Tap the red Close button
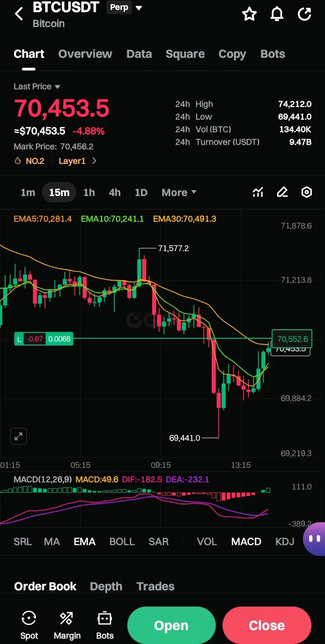Viewport: 325px width, 644px height. click(x=267, y=625)
